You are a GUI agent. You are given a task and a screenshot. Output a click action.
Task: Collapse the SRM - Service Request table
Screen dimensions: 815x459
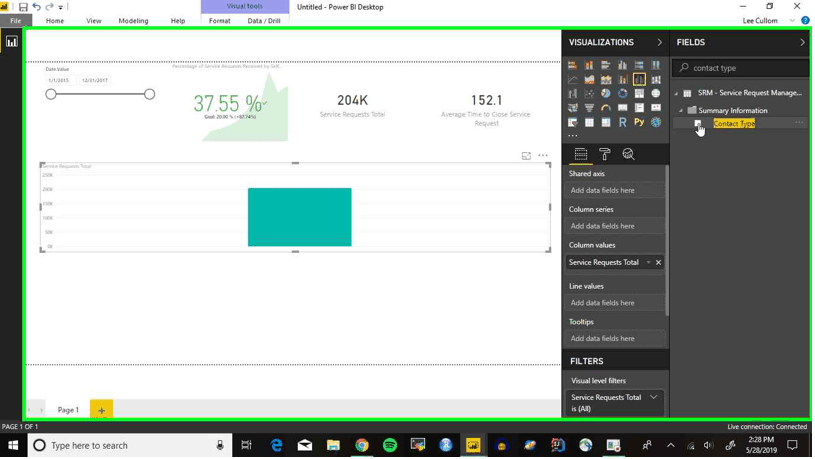point(677,93)
